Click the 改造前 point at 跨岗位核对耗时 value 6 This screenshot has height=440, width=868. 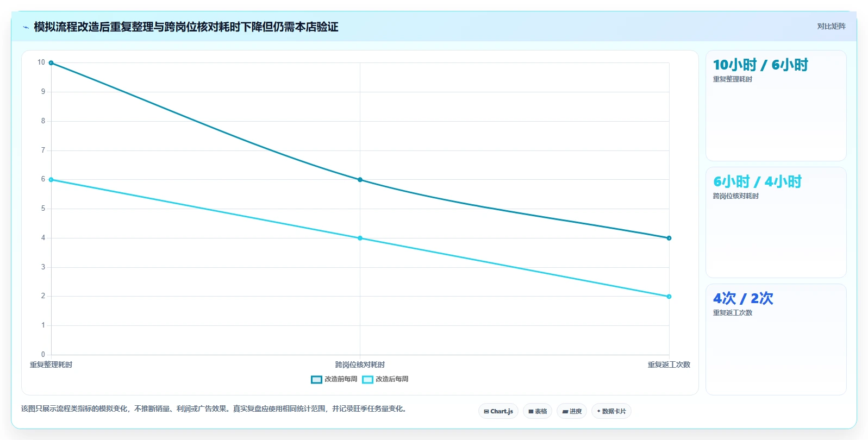[360, 180]
